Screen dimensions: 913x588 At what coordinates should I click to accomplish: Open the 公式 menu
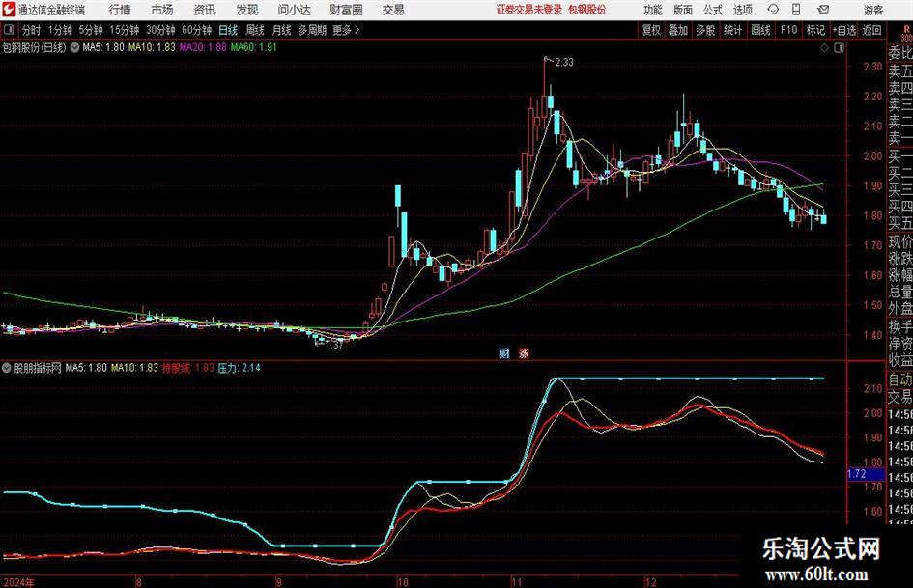(713, 10)
